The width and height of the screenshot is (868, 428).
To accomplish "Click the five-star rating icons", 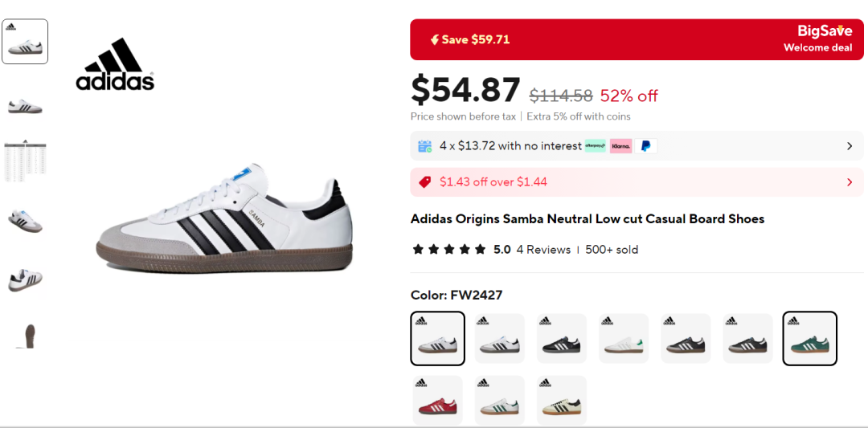I will pos(449,250).
